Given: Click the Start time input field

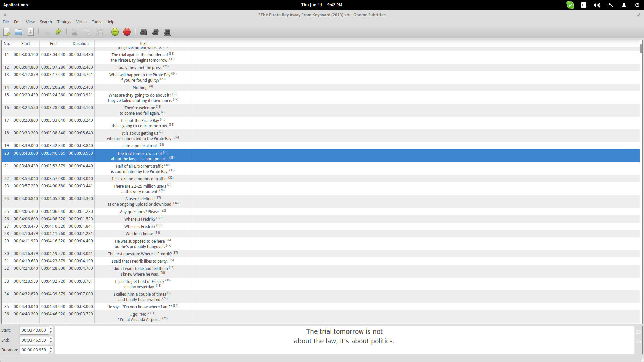Looking at the screenshot, I should (34, 330).
